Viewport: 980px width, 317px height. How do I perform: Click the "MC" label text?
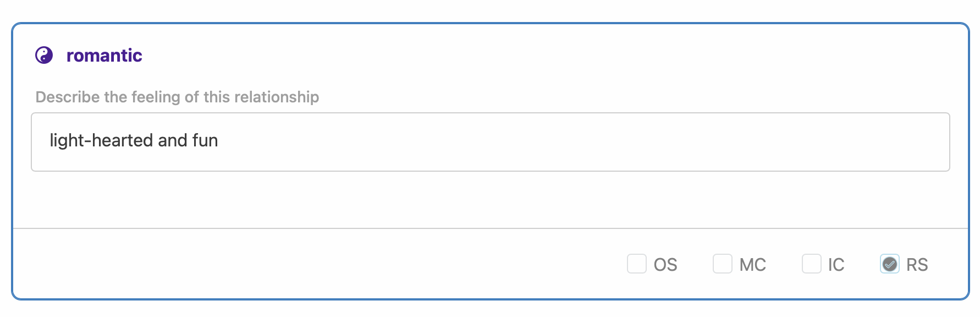tap(752, 265)
